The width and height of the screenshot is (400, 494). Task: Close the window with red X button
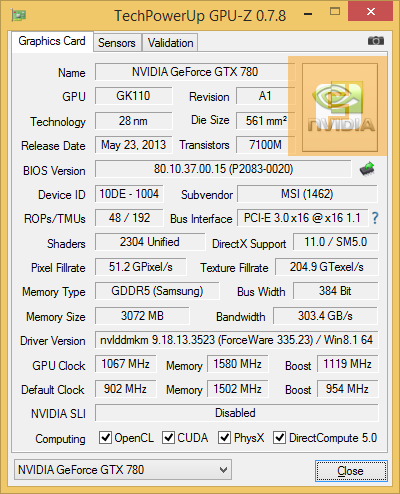click(371, 12)
